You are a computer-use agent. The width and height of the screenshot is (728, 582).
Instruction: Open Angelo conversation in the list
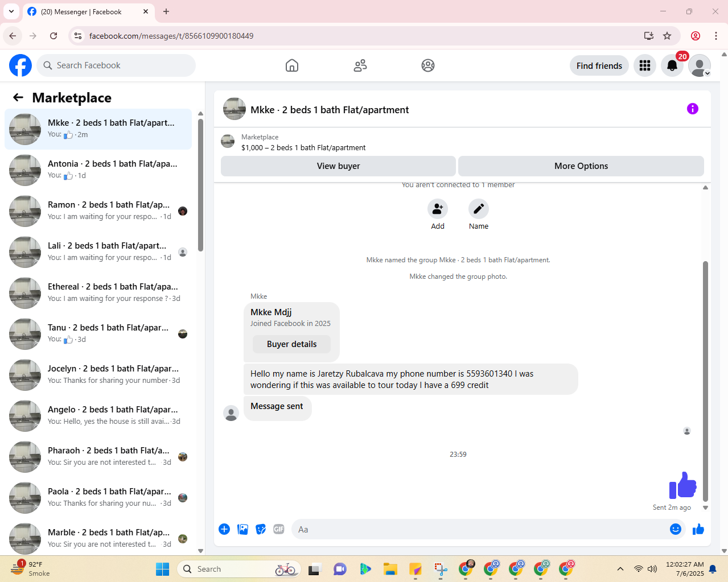[98, 416]
